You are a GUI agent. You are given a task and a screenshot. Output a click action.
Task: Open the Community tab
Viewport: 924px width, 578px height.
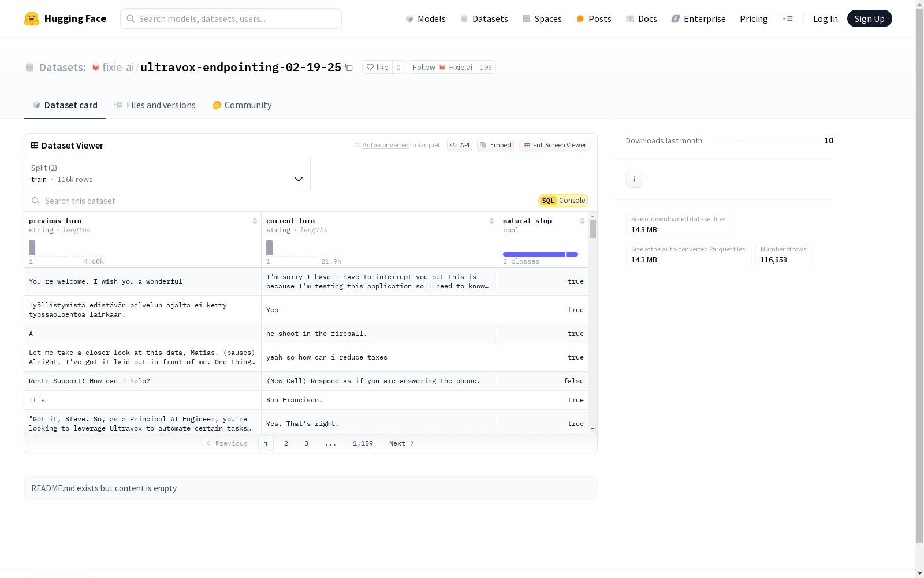pyautogui.click(x=241, y=105)
